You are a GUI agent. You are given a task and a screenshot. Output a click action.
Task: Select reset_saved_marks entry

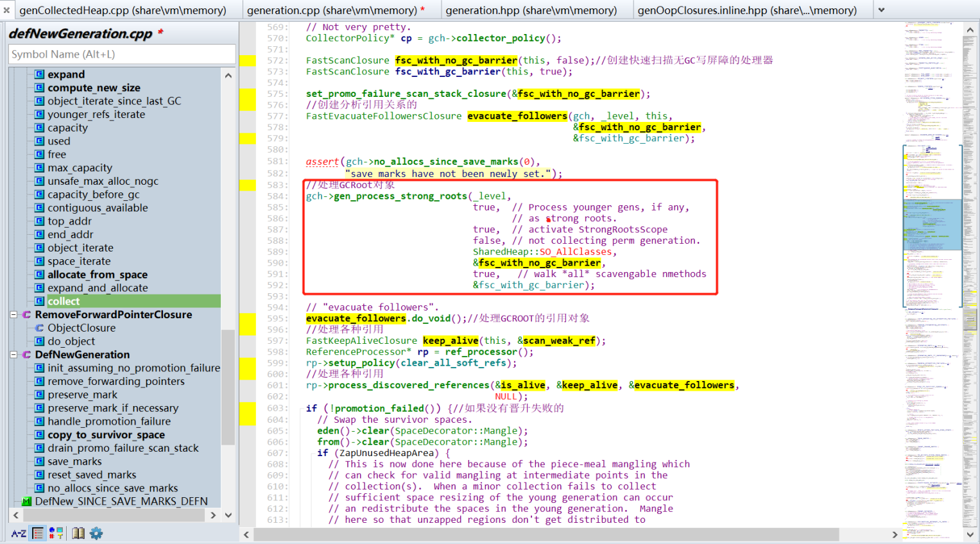click(x=92, y=475)
